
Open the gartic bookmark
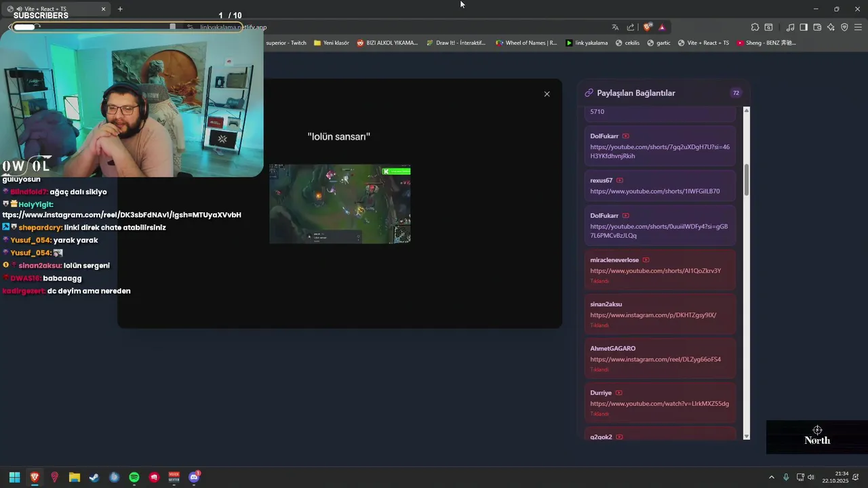pos(658,43)
